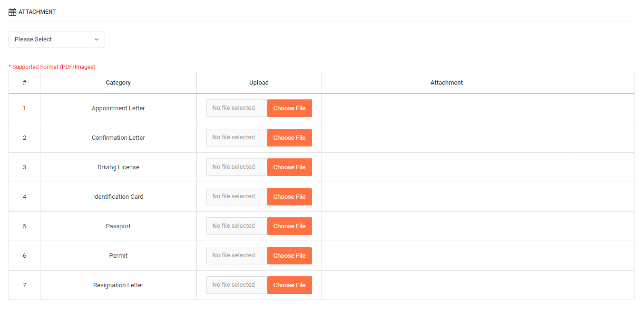Click the Attachment column header
Screen dimensions: 644x311
(x=446, y=82)
